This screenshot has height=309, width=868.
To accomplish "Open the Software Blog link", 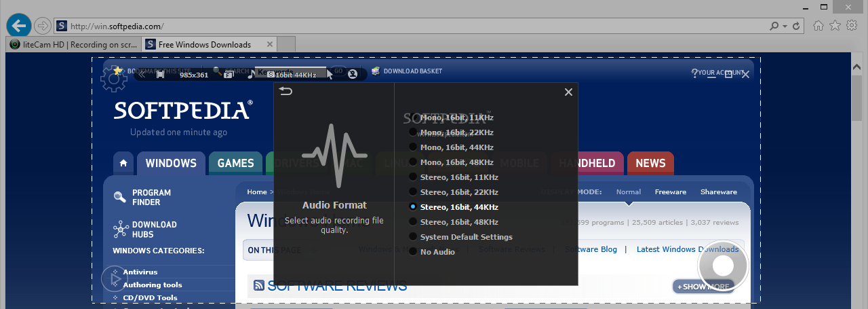I will 591,249.
